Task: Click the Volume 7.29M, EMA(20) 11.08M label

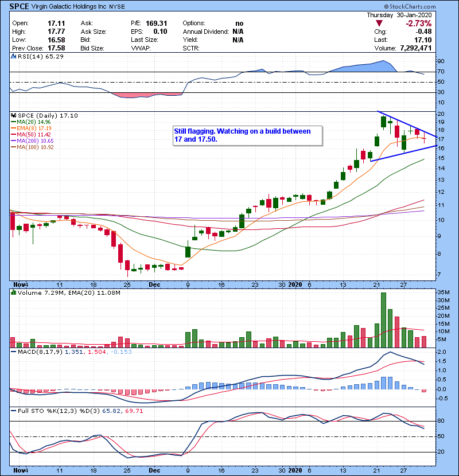Action: pyautogui.click(x=69, y=293)
